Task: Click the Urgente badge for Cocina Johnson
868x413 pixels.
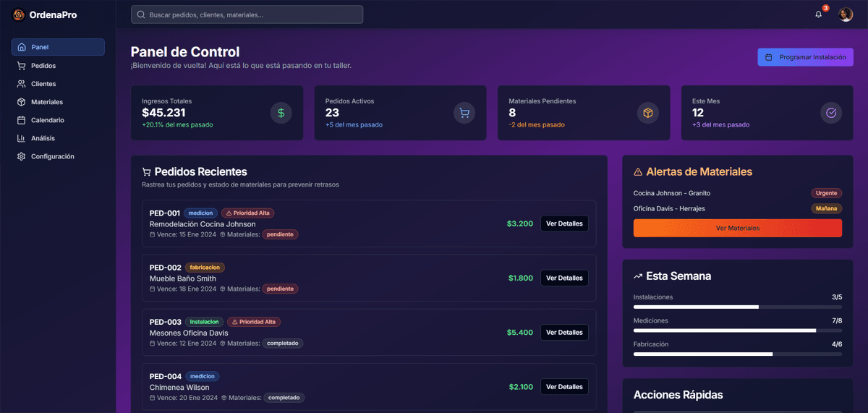Action: [x=826, y=193]
